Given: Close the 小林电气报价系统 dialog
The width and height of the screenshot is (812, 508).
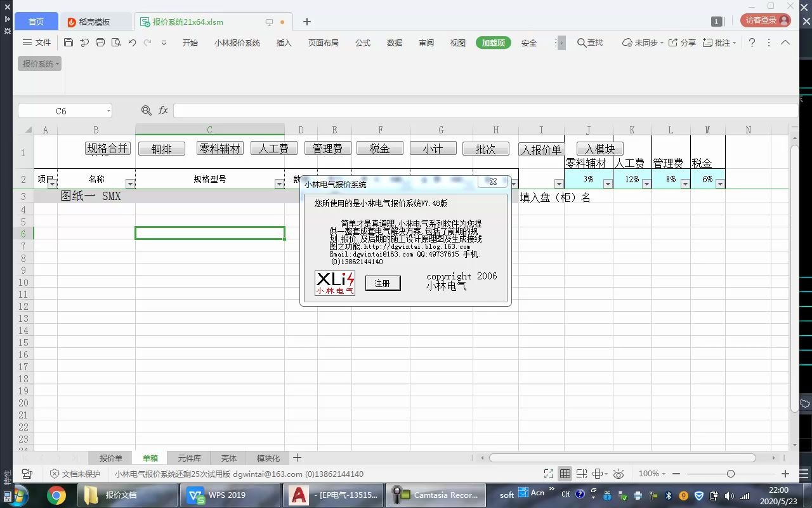Looking at the screenshot, I should point(493,182).
